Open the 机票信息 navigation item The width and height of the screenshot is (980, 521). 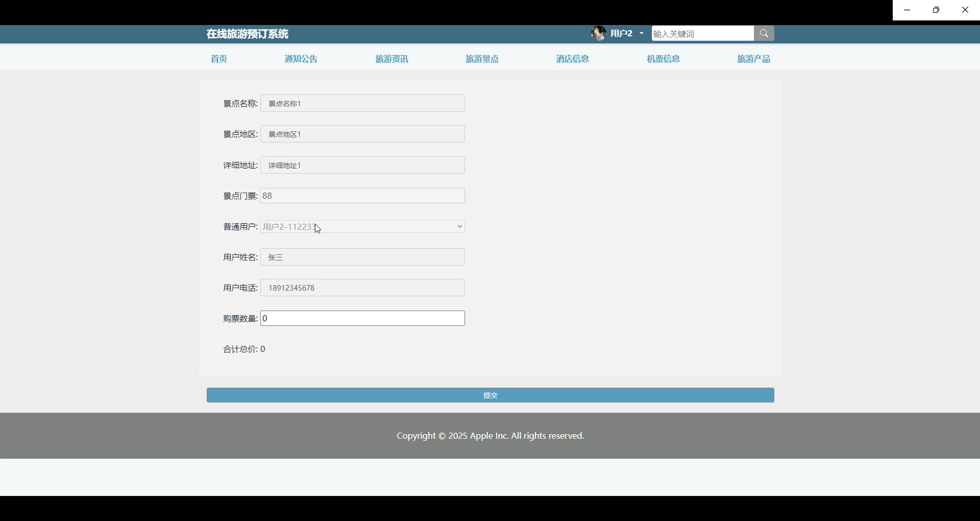pyautogui.click(x=664, y=59)
